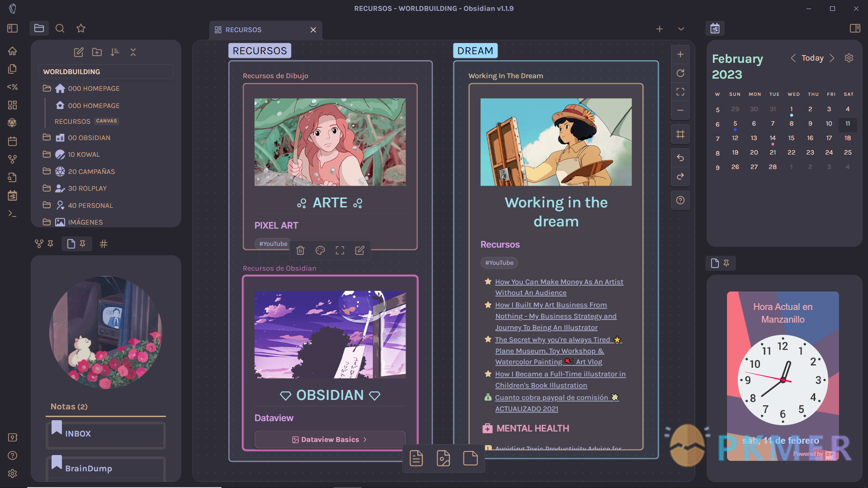Select February 14 in the calendar
The image size is (868, 488).
pyautogui.click(x=773, y=138)
